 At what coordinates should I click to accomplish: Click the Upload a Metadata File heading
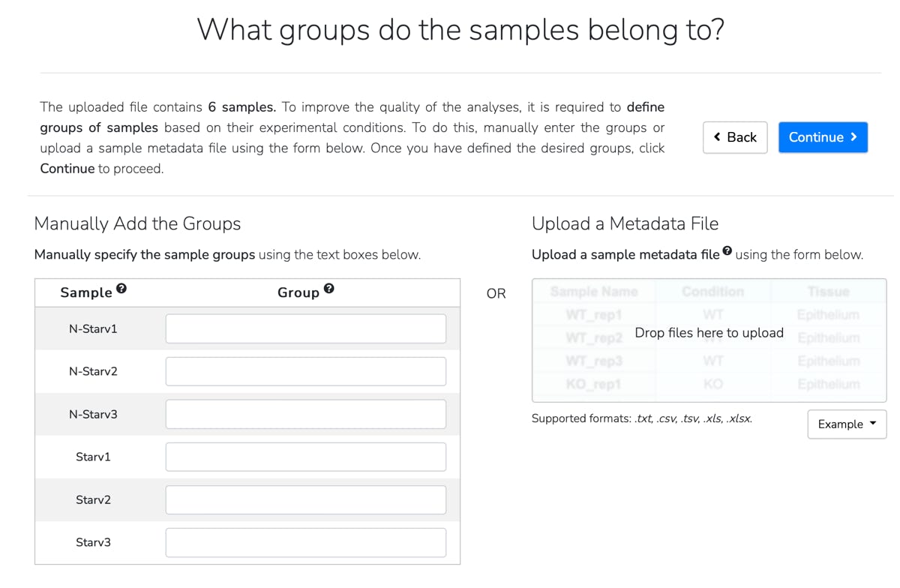click(625, 223)
